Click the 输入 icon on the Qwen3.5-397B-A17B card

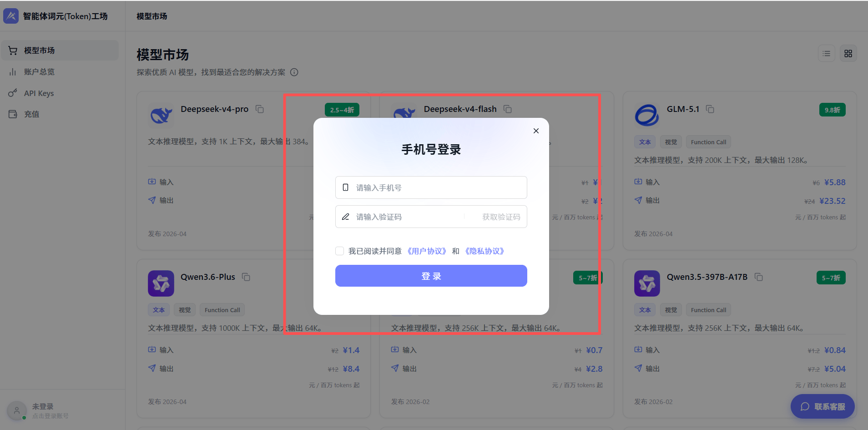click(x=638, y=349)
